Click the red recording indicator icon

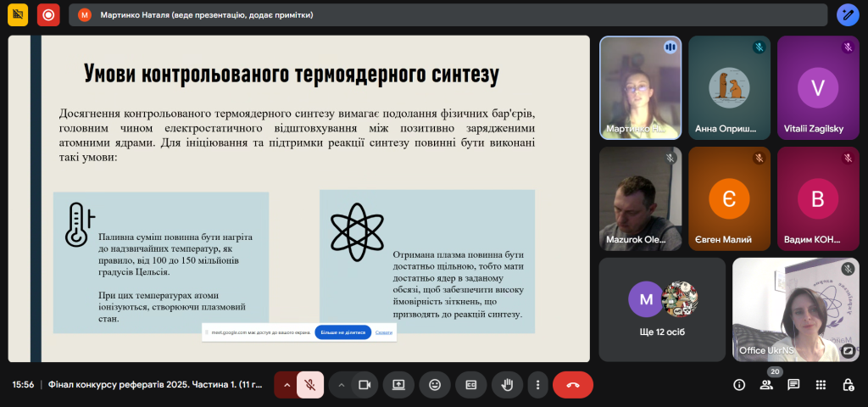tap(48, 14)
